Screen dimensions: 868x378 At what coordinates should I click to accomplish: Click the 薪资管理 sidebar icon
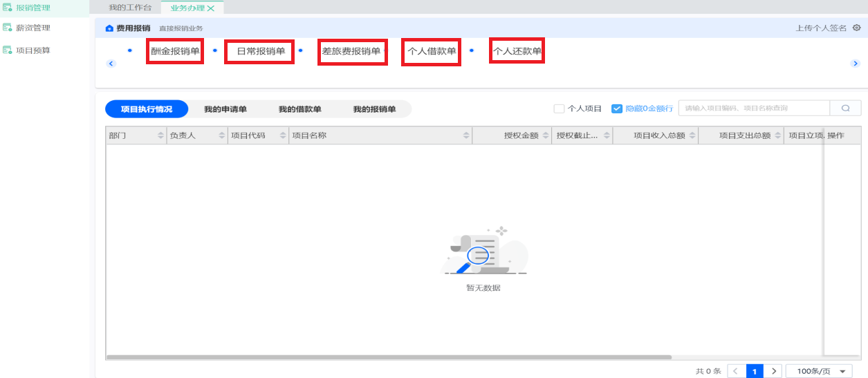click(8, 28)
